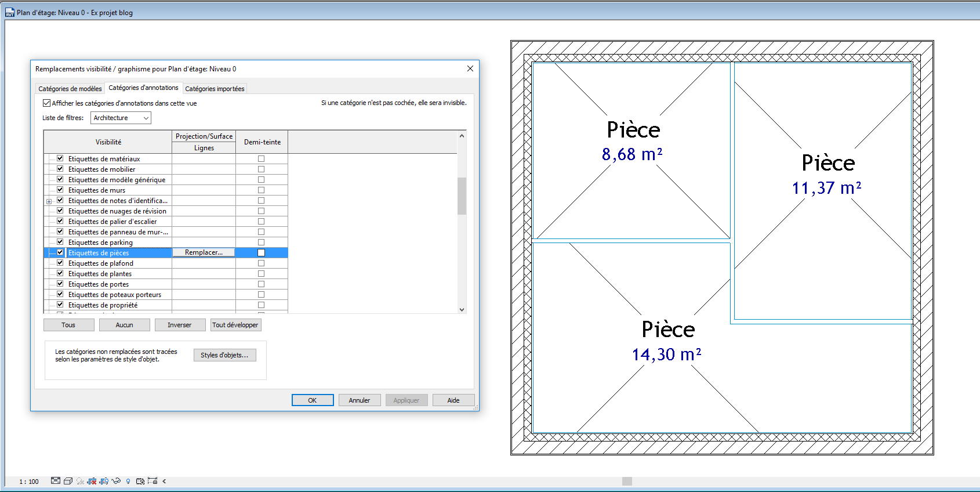Click the Demi-teinte column header
Screen dimensions: 980x492
pos(262,142)
